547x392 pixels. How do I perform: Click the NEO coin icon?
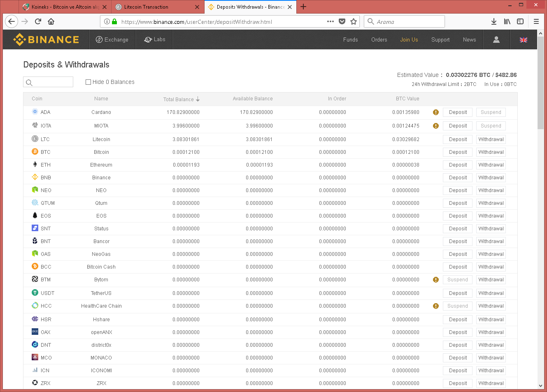tap(35, 190)
